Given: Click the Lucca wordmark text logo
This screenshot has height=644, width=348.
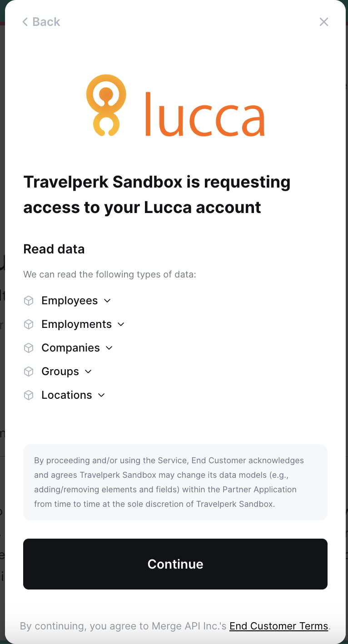Looking at the screenshot, I should [204, 114].
